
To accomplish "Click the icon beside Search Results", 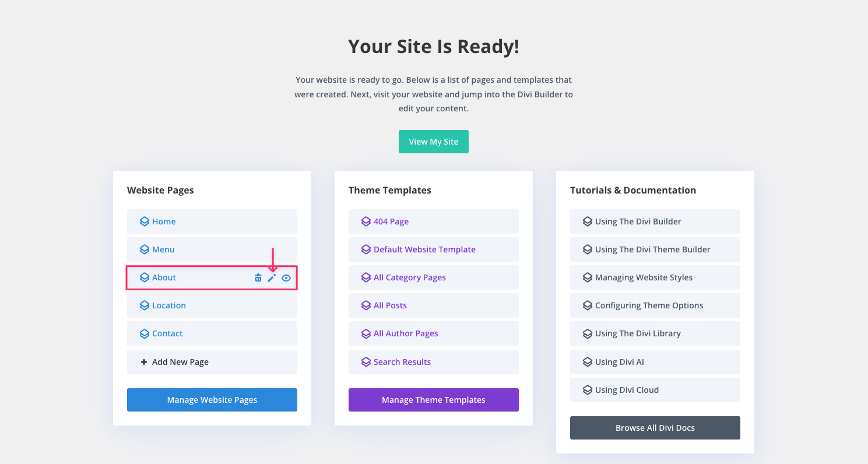I will [x=366, y=362].
